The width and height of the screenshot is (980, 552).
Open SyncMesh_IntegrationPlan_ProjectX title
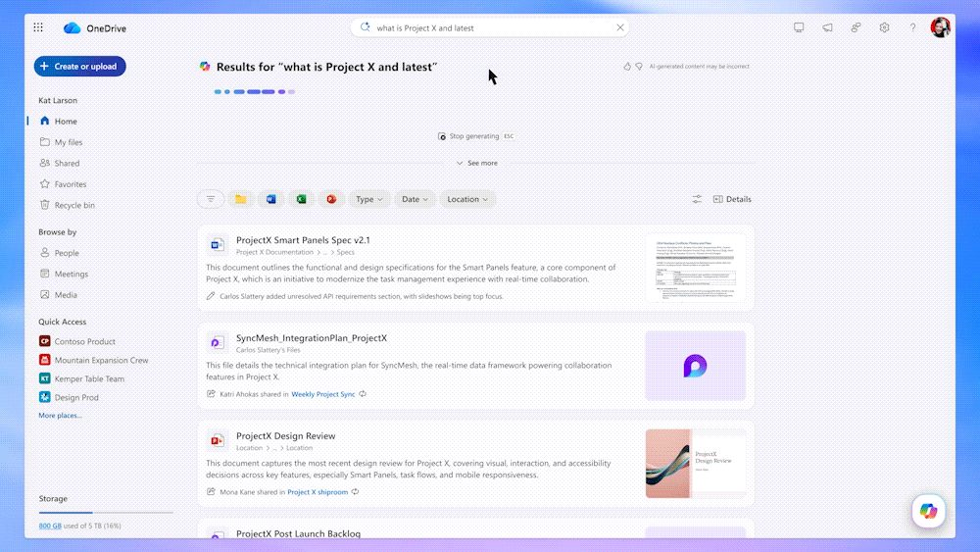coord(312,338)
